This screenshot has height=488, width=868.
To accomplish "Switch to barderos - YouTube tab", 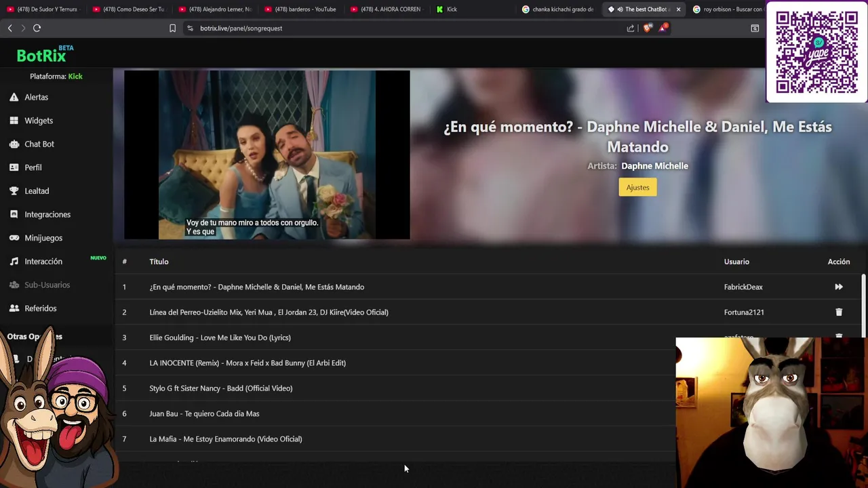I will click(x=300, y=9).
